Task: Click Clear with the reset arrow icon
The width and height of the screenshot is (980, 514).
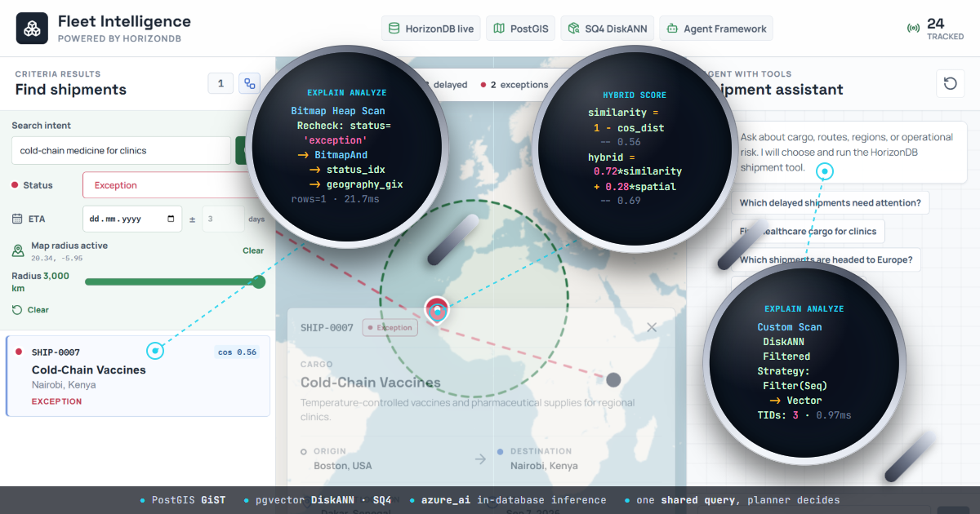Action: 30,310
